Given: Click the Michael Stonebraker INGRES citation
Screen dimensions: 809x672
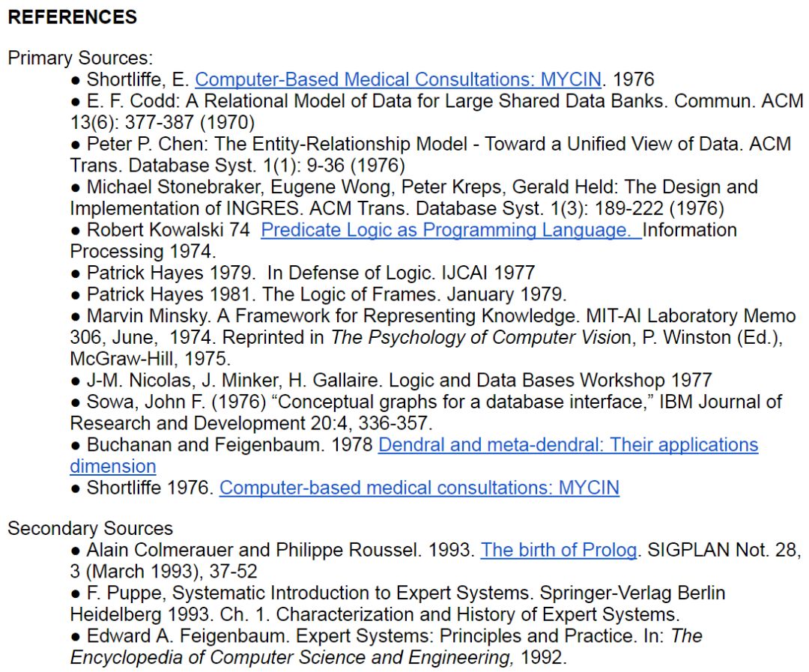Looking at the screenshot, I should click(413, 198).
